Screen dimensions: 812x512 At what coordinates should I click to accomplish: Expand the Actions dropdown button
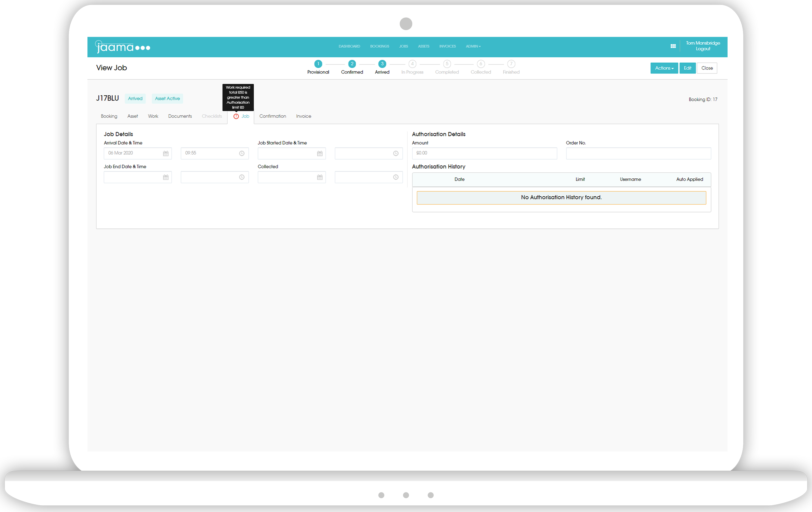coord(663,68)
